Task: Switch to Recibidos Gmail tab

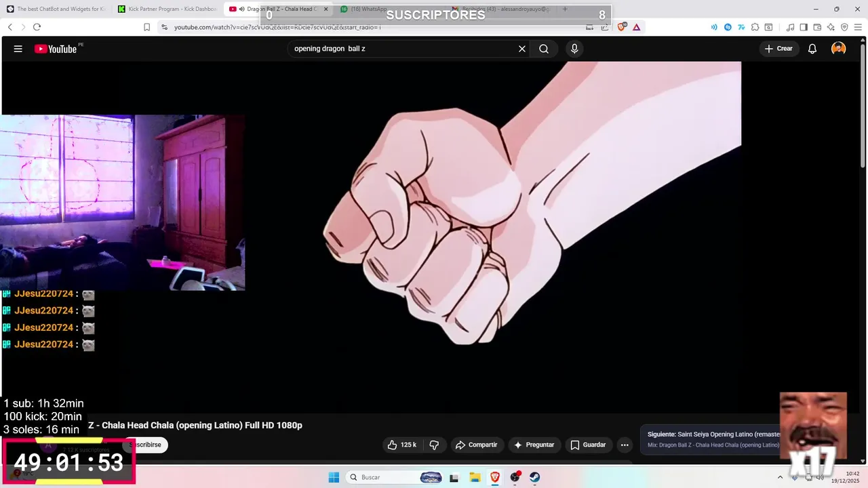Action: coord(502,9)
